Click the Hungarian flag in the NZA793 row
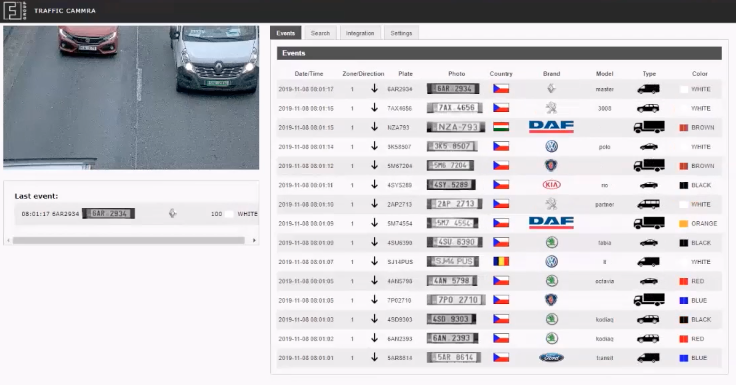The height and width of the screenshot is (385, 736). click(x=501, y=127)
